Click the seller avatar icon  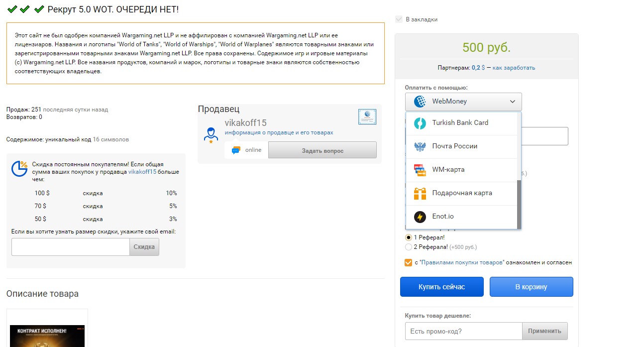point(211,134)
